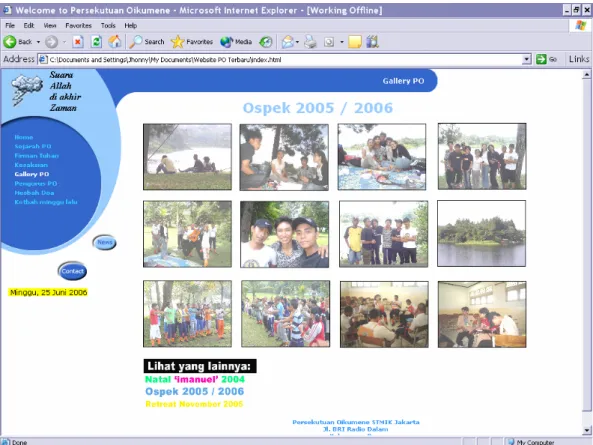Click the Gallery PO header label
Viewport: 593px width, 445px height.
pos(403,81)
